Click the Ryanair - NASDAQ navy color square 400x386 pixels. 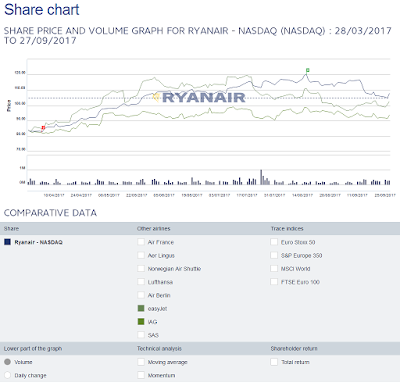click(x=7, y=242)
